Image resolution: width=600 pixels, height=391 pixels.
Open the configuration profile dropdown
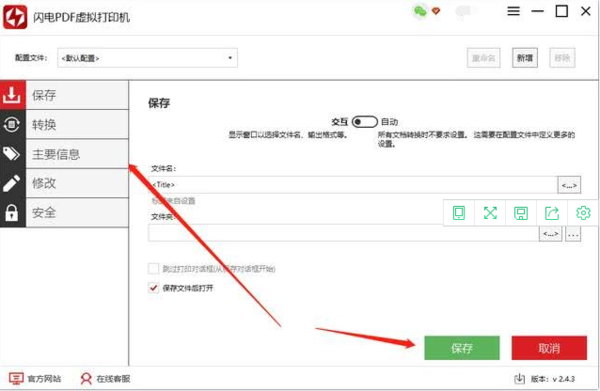coord(147,58)
